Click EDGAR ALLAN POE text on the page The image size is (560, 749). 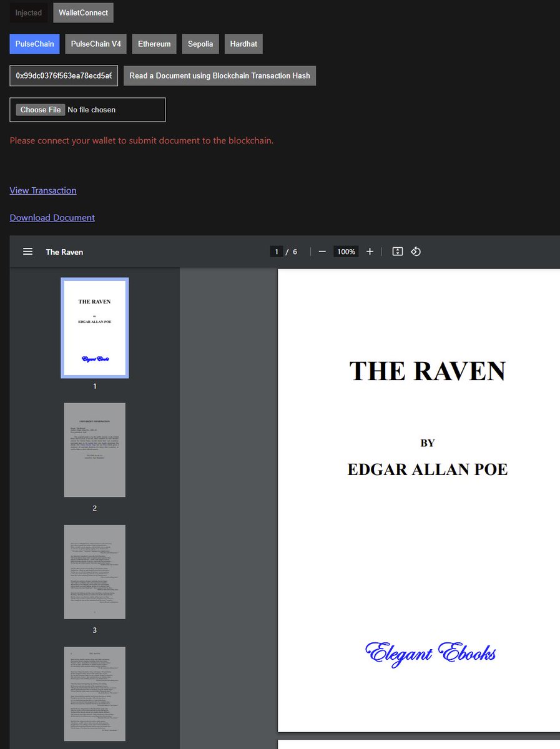coord(428,469)
